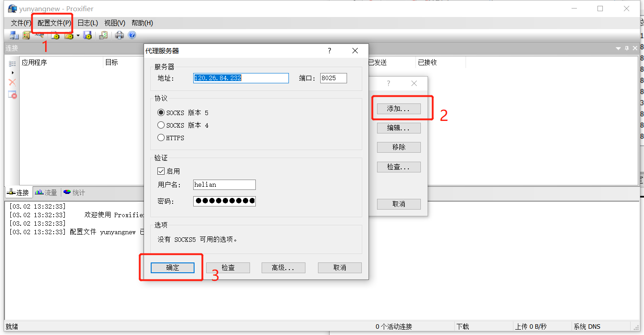Switch to the 流量 tab
Screen dimensions: 644x335
[46, 193]
